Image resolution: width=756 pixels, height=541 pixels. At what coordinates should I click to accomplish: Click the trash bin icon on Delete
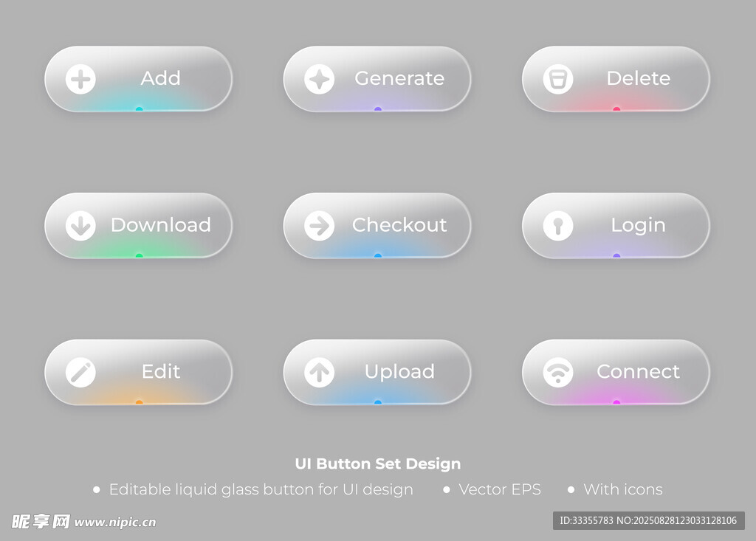tap(558, 79)
